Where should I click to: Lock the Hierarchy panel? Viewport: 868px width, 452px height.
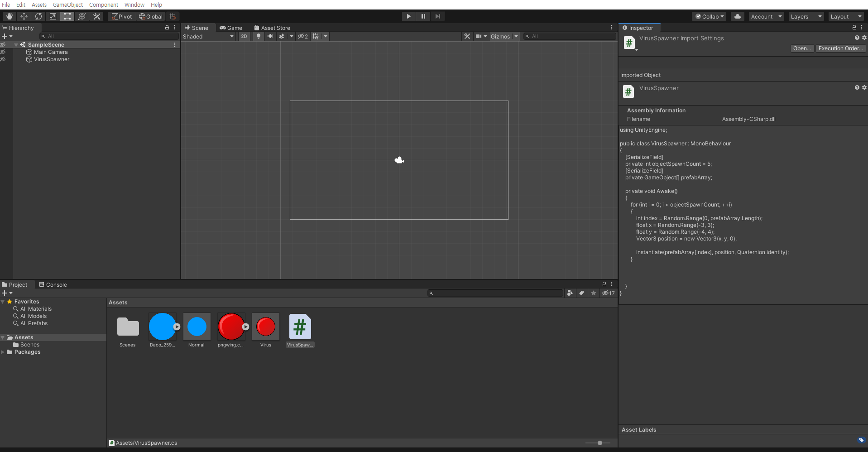pyautogui.click(x=167, y=28)
